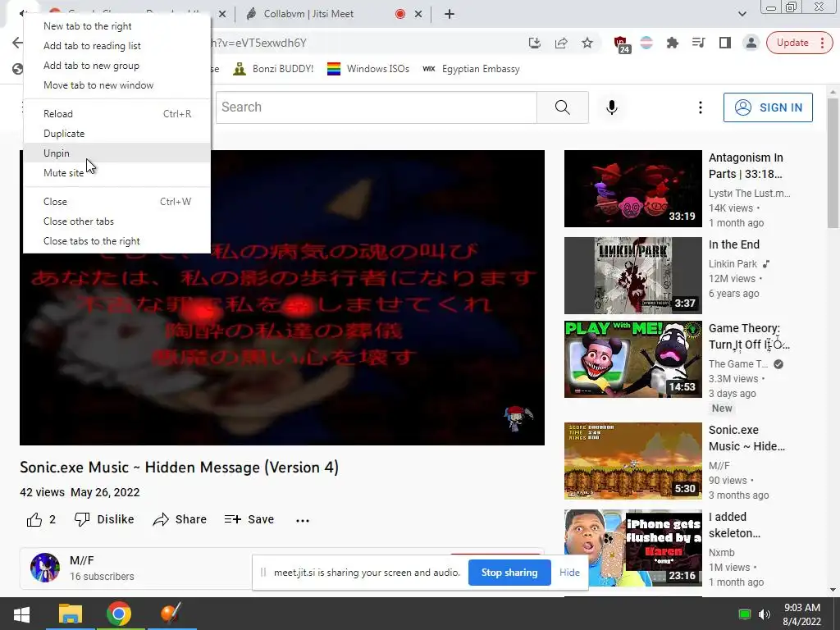The width and height of the screenshot is (840, 630).
Task: Open the tab search chevron dropdown
Action: pyautogui.click(x=742, y=14)
